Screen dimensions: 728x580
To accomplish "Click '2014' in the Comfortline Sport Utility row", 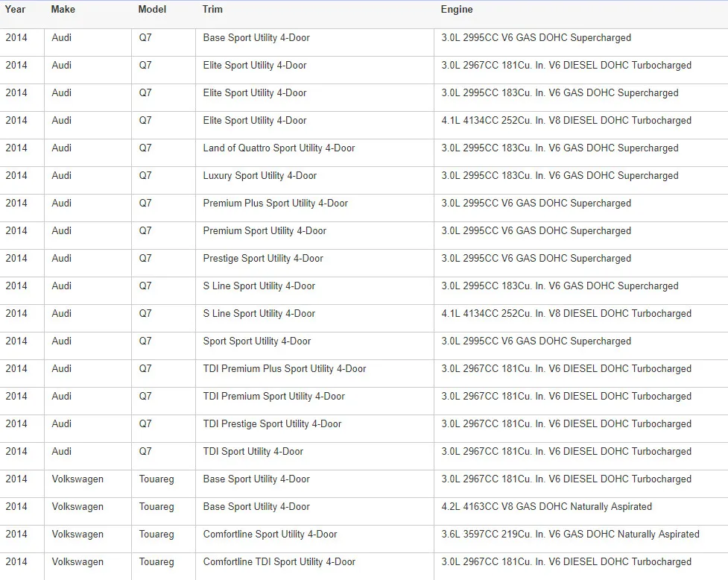I will tap(16, 534).
